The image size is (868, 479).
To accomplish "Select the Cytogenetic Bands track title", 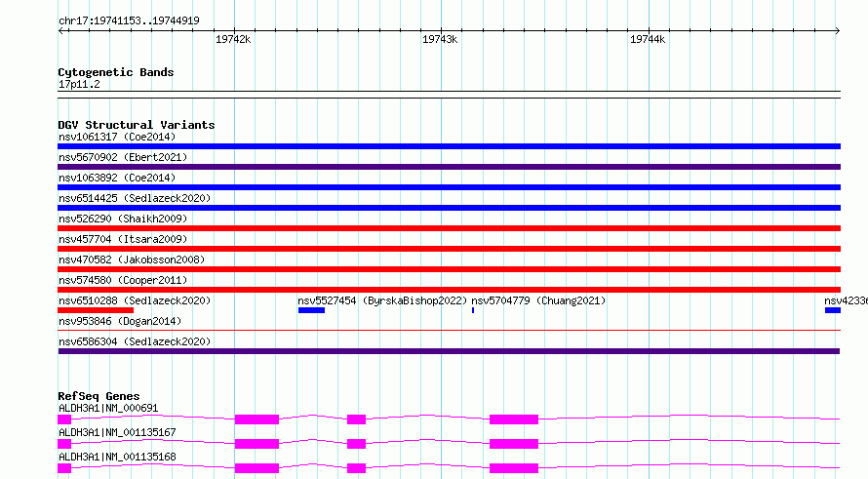I will tap(116, 72).
